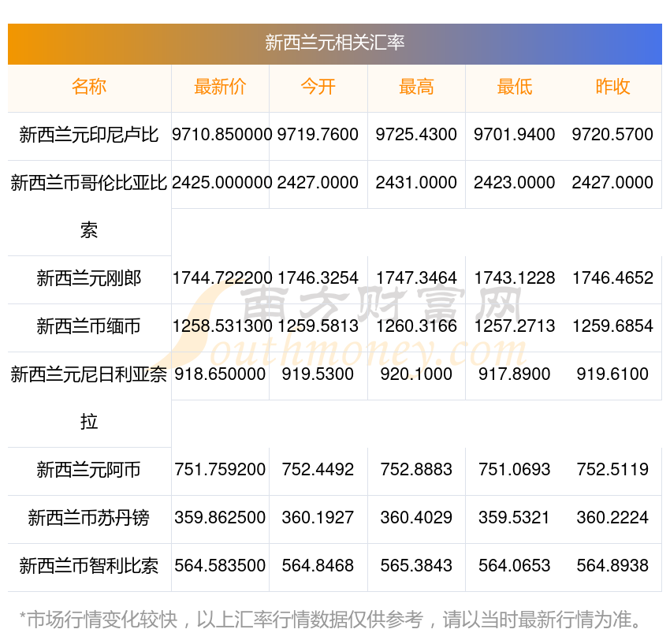Select the 名称 column header

(89, 87)
